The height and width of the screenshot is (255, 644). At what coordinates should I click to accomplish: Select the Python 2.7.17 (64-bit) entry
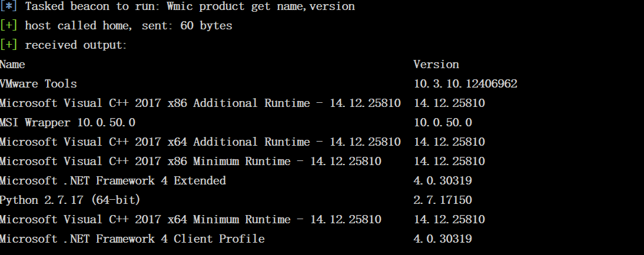[70, 200]
